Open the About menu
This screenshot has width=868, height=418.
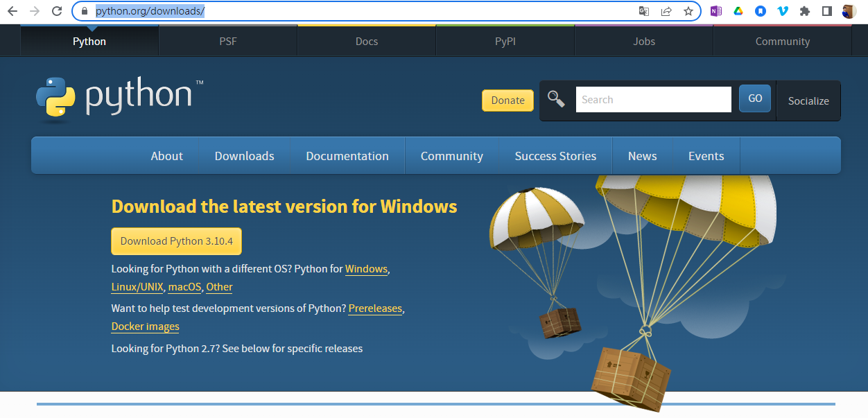point(167,156)
